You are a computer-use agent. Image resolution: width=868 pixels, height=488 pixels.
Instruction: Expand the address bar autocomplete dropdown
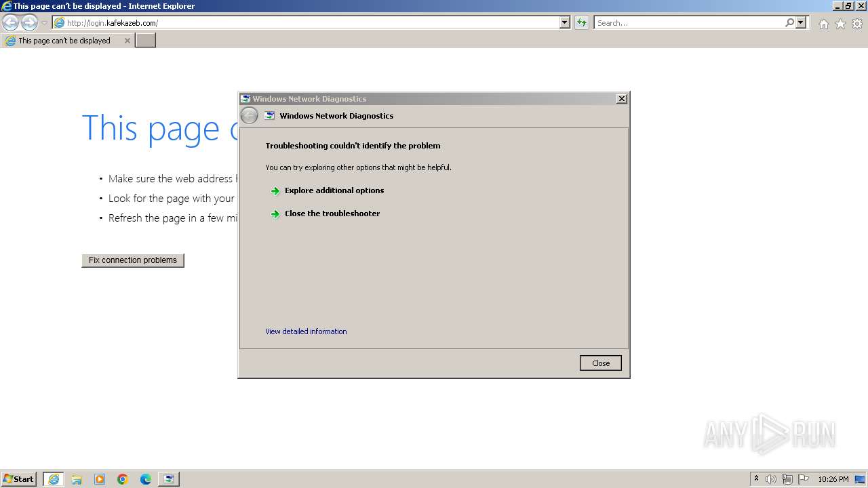pos(565,23)
